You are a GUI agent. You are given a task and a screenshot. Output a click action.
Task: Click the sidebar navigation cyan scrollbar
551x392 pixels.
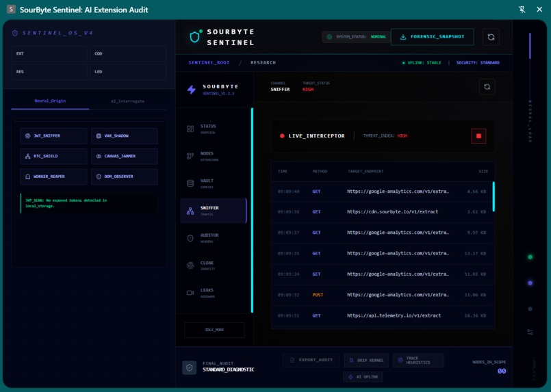(x=252, y=210)
